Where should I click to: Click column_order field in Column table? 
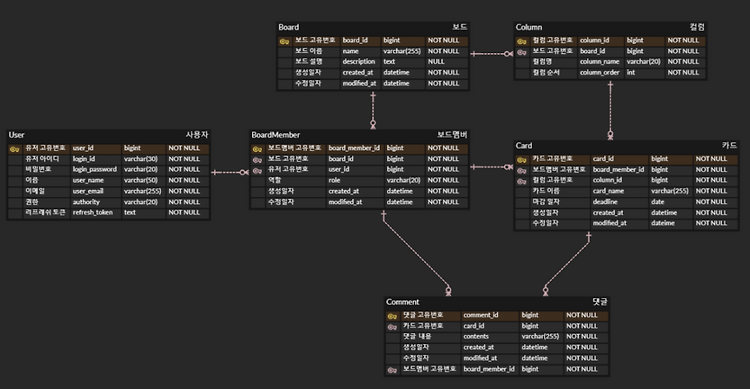[599, 73]
